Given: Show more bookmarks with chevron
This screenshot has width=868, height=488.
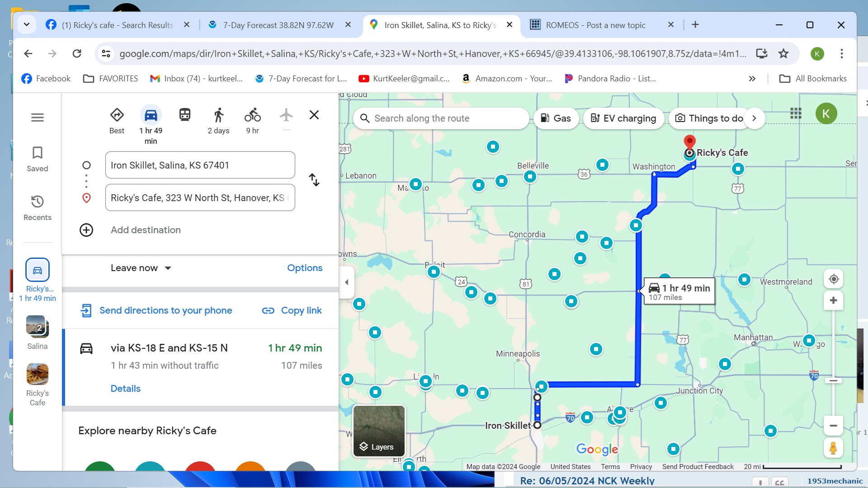Looking at the screenshot, I should coord(752,79).
